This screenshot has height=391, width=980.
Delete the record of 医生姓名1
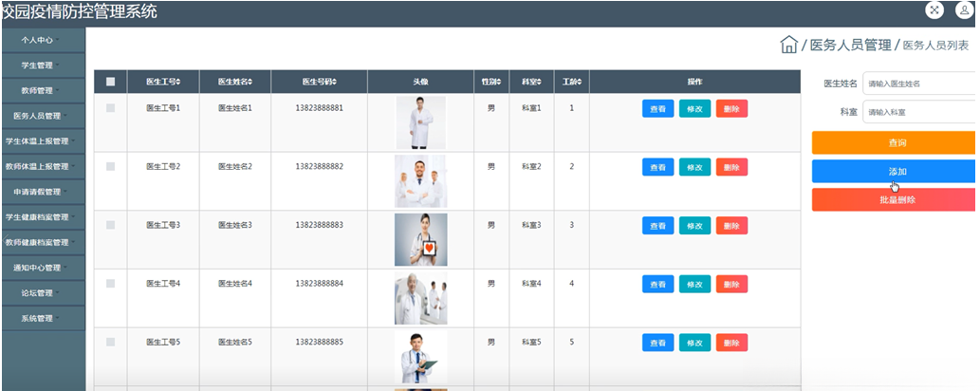731,109
